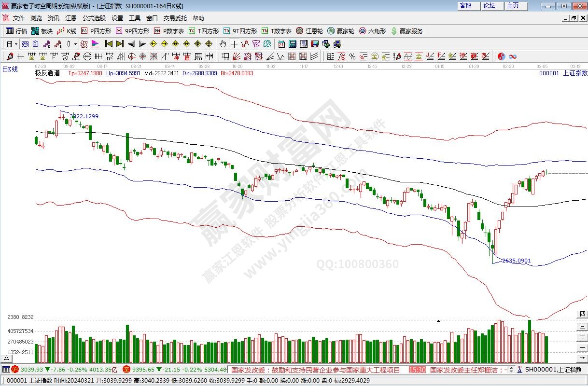Click the 论坛 forum button
The image size is (588, 386).
(489, 6)
